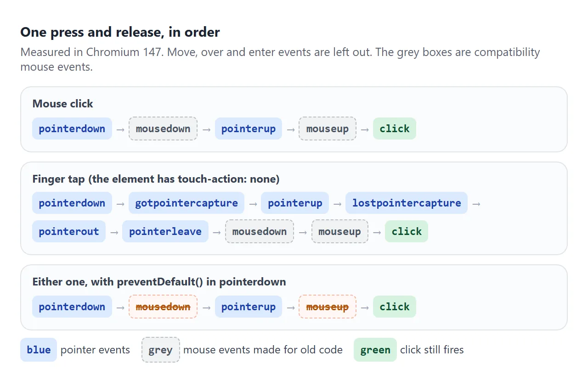Select the lostpointercapture chip
This screenshot has height=380, width=588.
tap(407, 203)
